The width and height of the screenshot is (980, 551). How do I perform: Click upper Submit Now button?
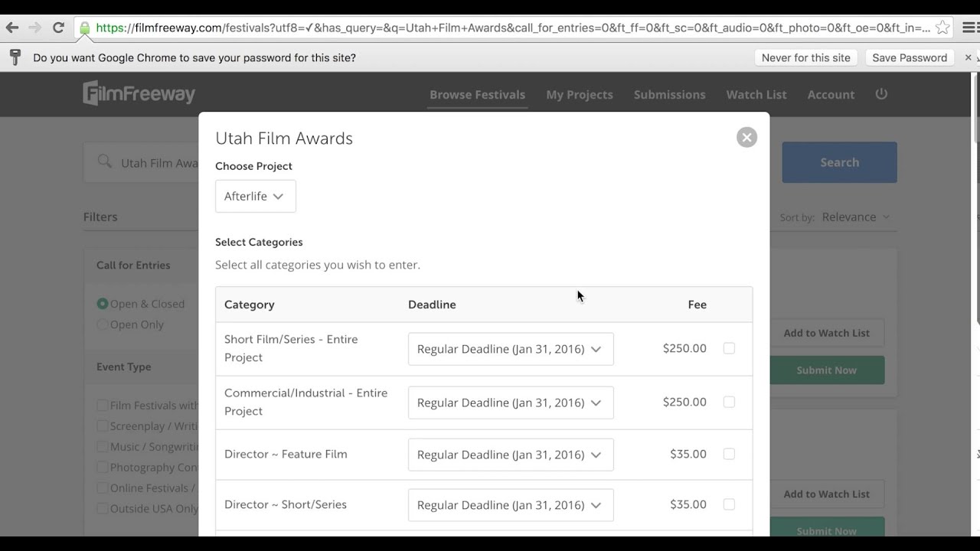[826, 370]
